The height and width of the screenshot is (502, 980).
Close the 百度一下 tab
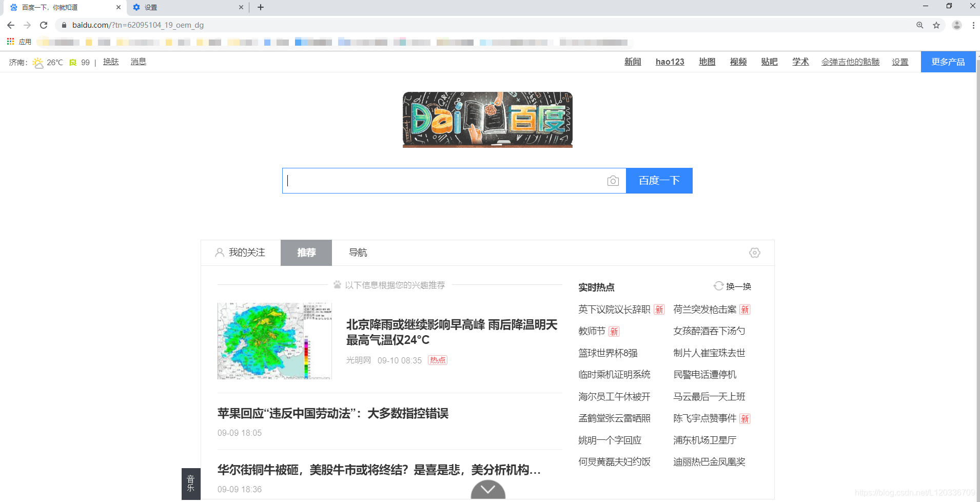[119, 7]
